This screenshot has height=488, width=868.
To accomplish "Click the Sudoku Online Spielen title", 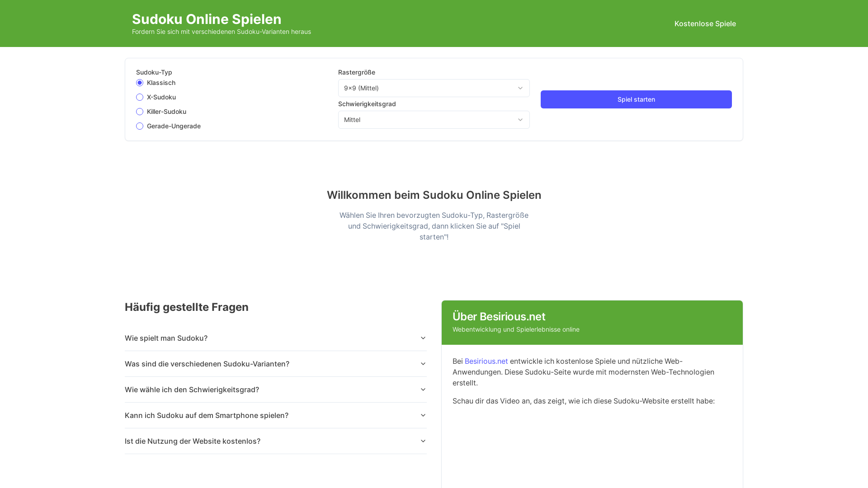I will pos(207,19).
